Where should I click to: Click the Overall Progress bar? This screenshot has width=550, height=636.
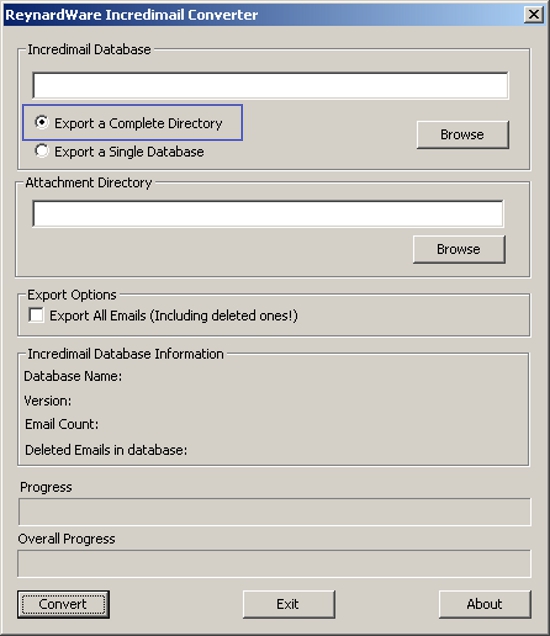(274, 563)
